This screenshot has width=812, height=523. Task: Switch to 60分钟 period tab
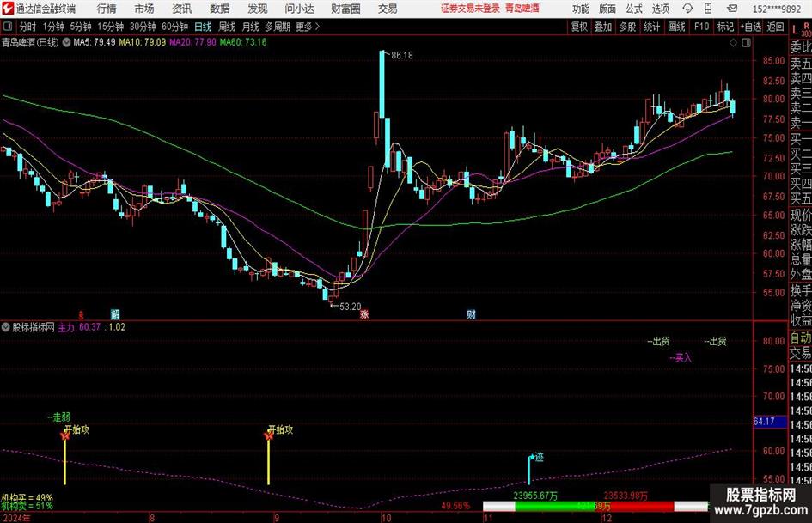click(174, 27)
